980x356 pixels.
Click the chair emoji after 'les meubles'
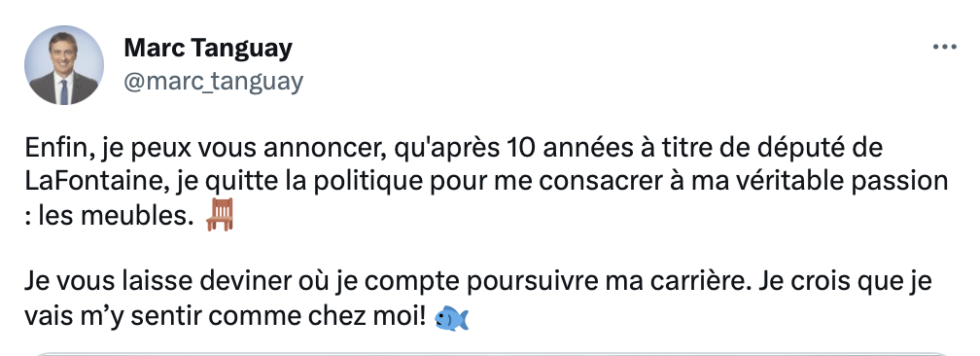coord(220,215)
